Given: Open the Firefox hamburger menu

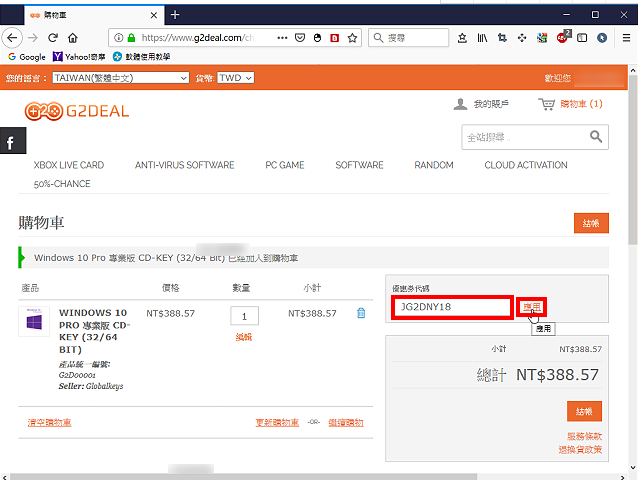Looking at the screenshot, I should (x=626, y=38).
